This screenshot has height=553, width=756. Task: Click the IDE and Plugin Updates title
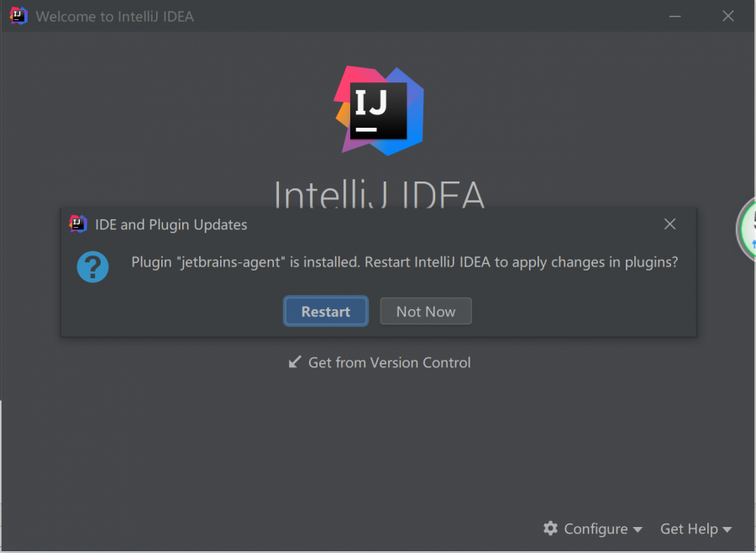click(171, 224)
